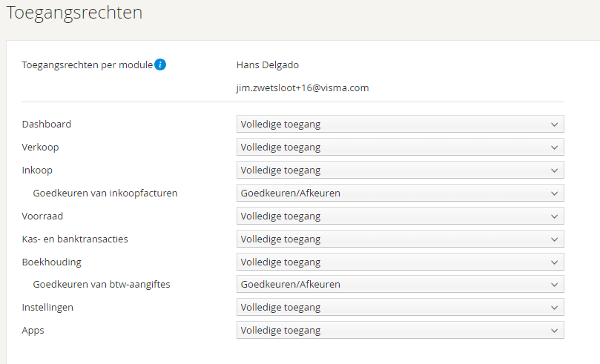
Task: Click the Dashboard module label
Action: (x=47, y=125)
